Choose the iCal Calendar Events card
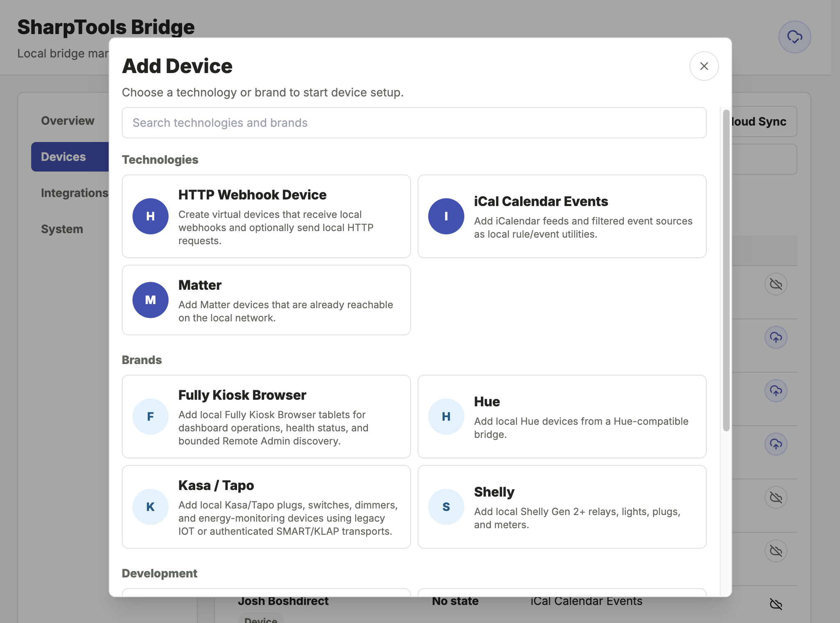This screenshot has width=840, height=623. point(562,216)
